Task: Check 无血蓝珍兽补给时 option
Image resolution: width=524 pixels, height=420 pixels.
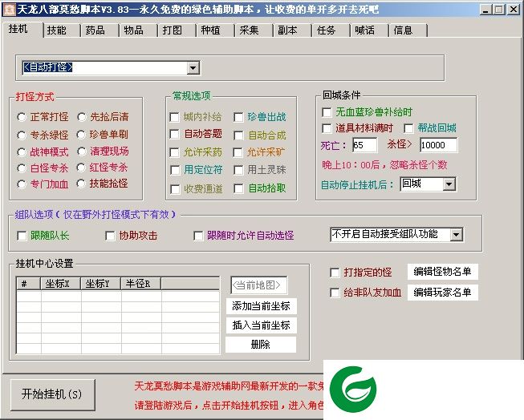Action: click(x=327, y=112)
